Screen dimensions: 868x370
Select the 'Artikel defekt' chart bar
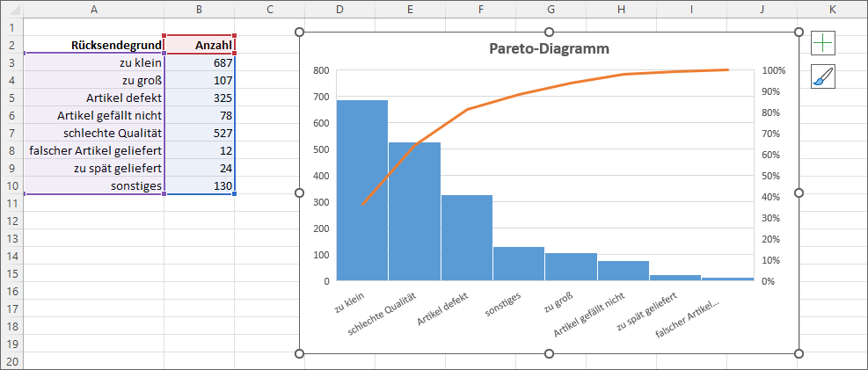click(466, 239)
